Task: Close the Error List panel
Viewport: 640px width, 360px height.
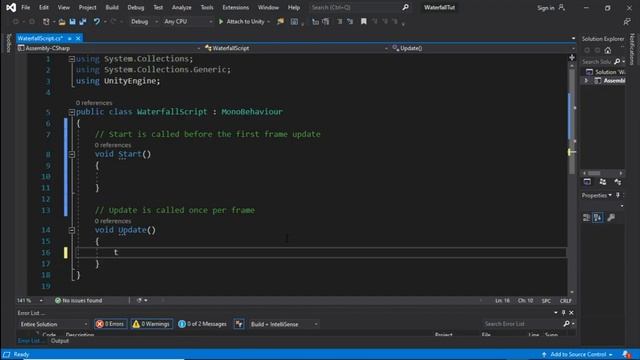Action: click(x=571, y=313)
